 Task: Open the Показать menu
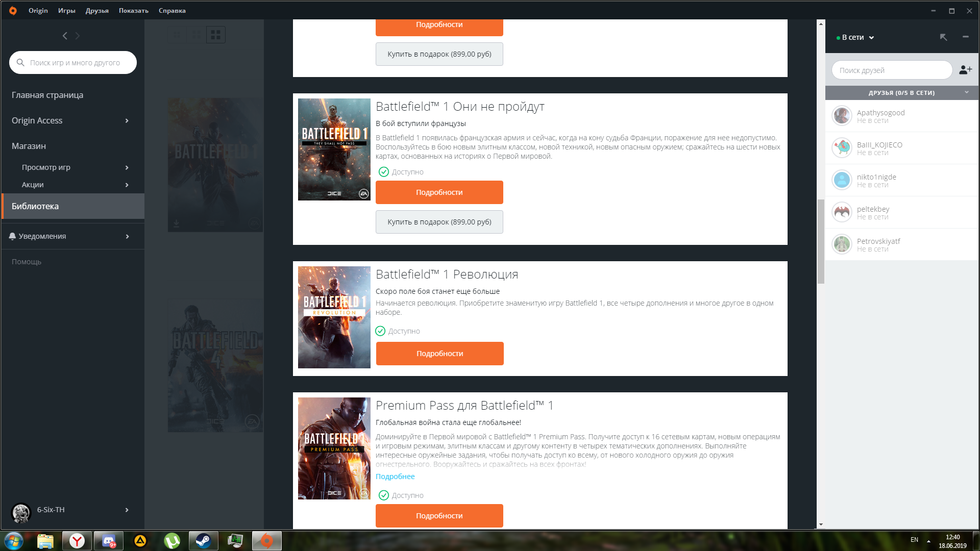[x=134, y=10]
